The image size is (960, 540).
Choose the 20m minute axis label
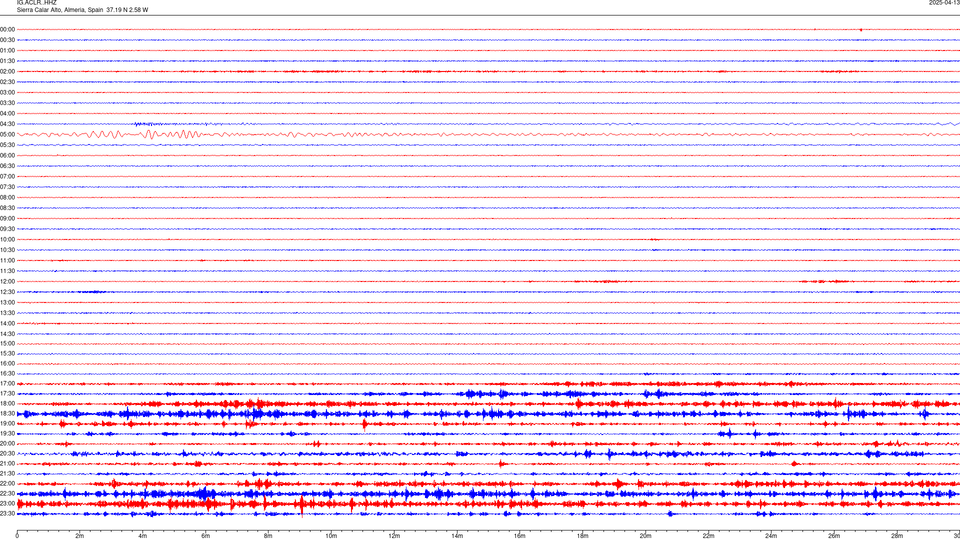tap(645, 536)
